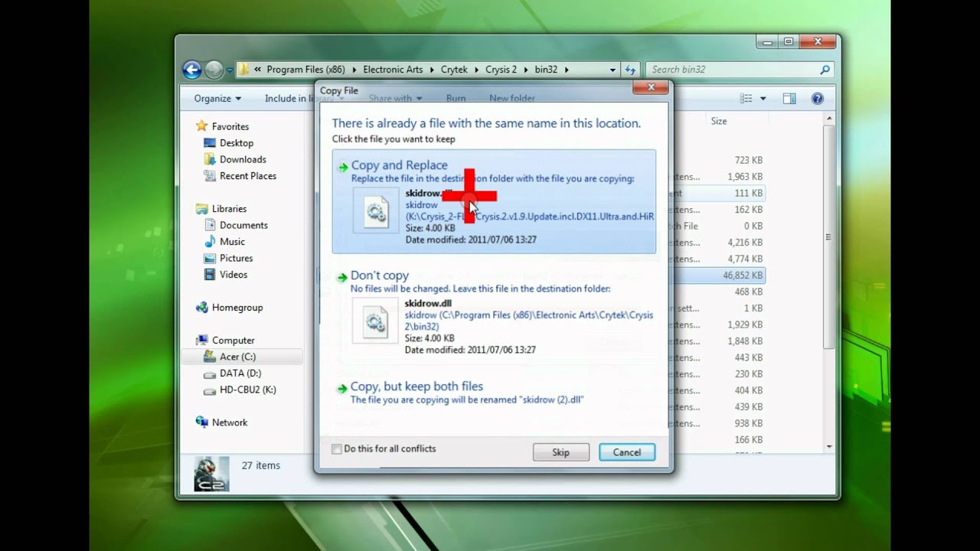This screenshot has width=980, height=551.
Task: Open the view options dropdown arrow
Action: point(763,99)
